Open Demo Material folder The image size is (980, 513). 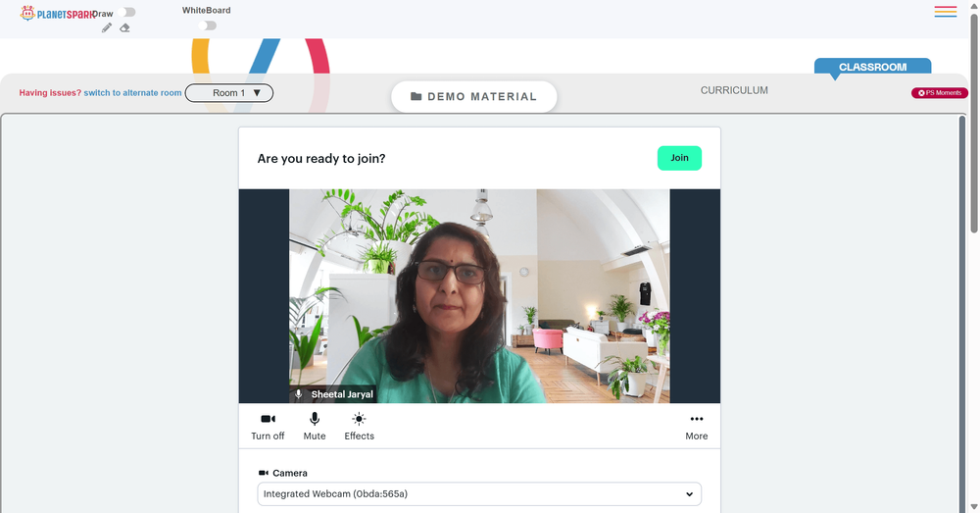pos(474,96)
